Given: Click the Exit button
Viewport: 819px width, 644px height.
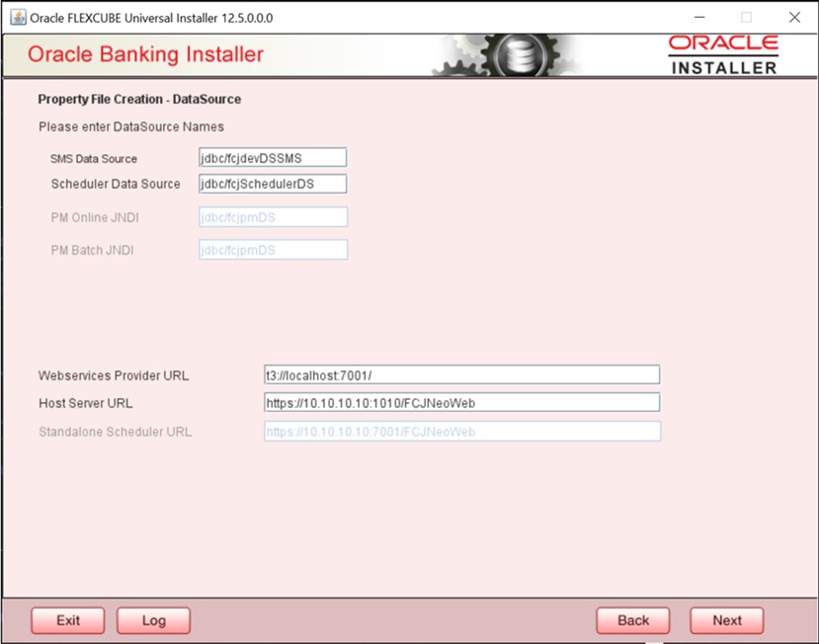Looking at the screenshot, I should point(68,620).
